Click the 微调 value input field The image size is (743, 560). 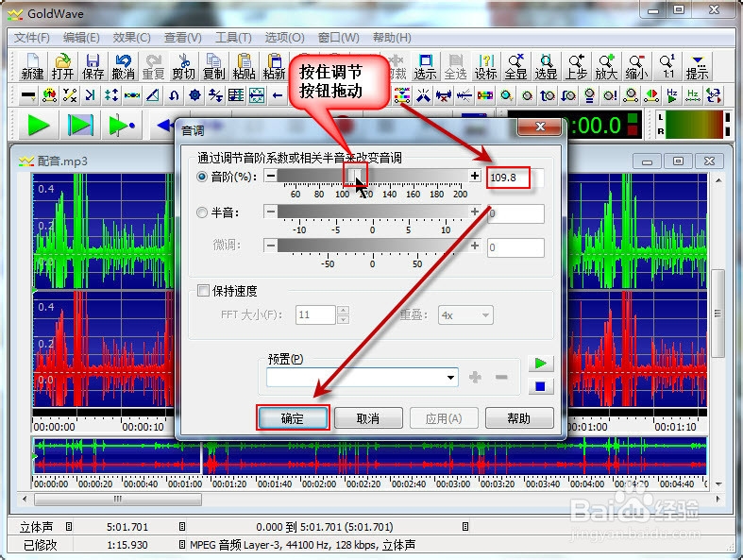(515, 247)
